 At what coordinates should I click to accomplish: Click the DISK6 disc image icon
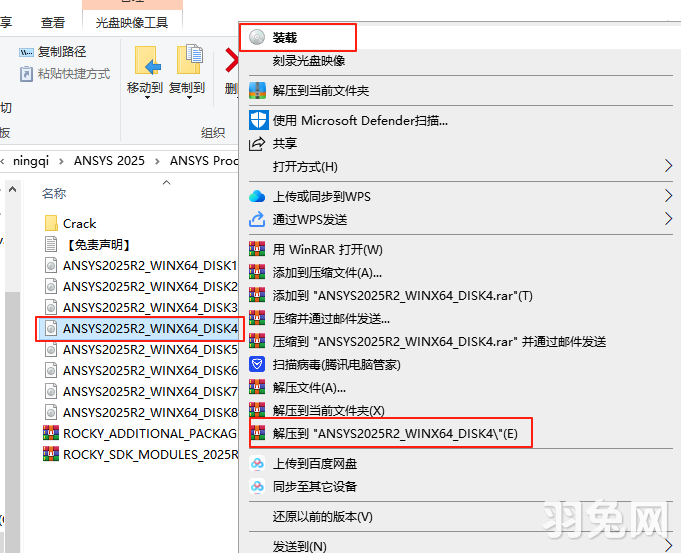pos(51,370)
